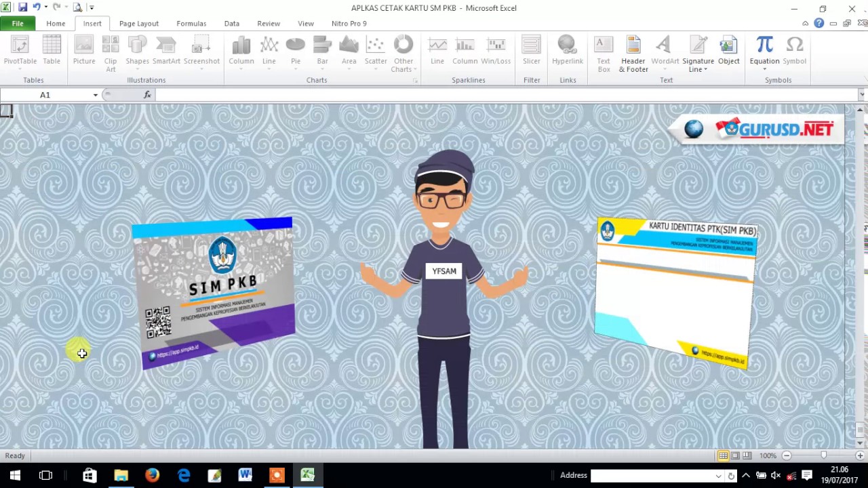
Task: Open Shapes gallery
Action: click(x=137, y=52)
